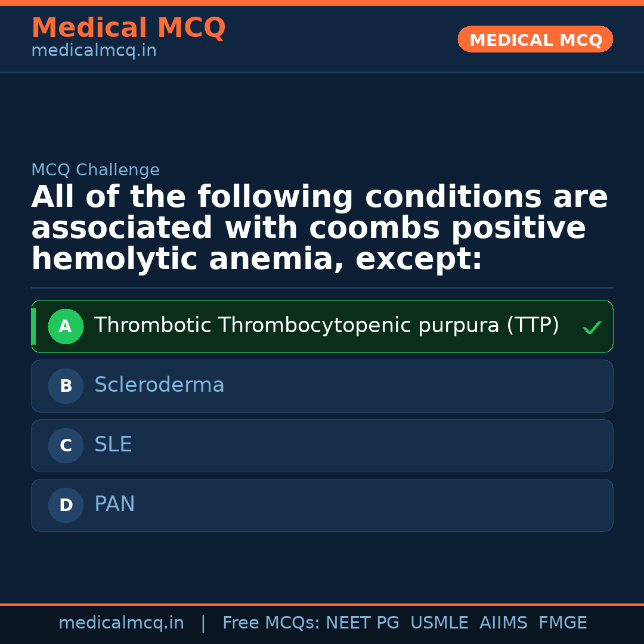Pick the D option letter circle

point(66,505)
